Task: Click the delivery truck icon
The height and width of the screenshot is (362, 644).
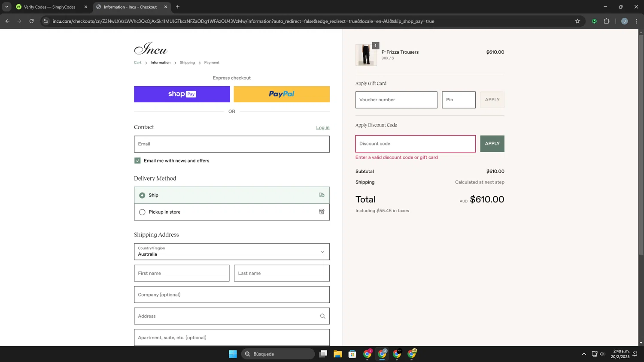Action: [x=322, y=195]
